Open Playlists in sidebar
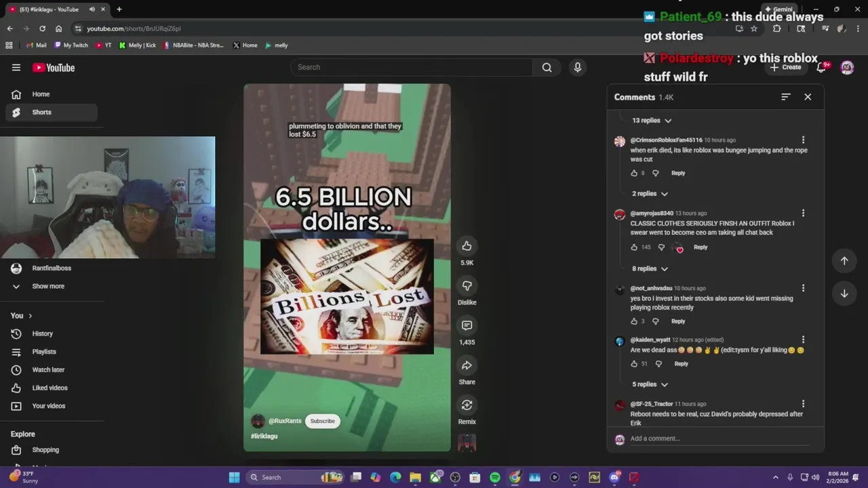The width and height of the screenshot is (868, 488). coord(52,352)
